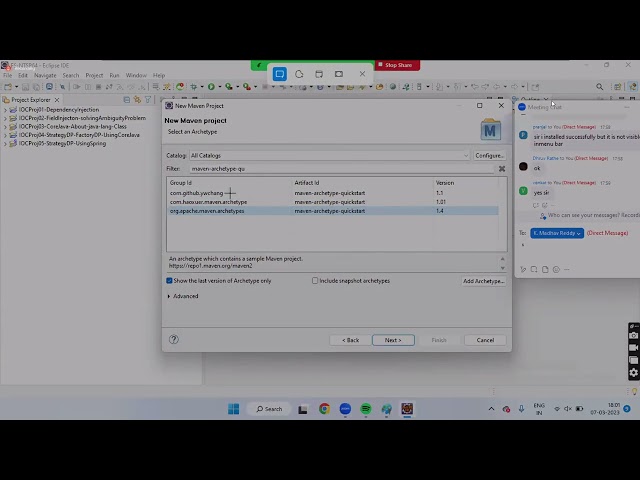Click the Next button
This screenshot has width=640, height=480.
393,340
